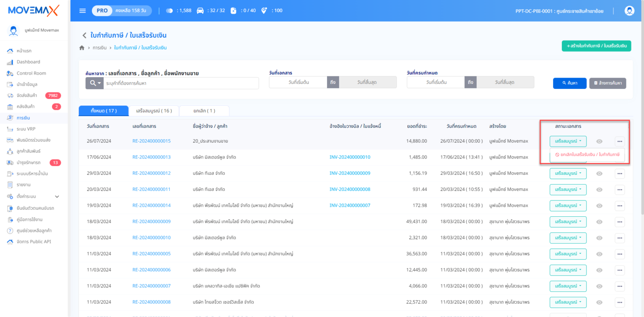The image size is (644, 317).
Task: Click the blue ค้นหา search button
Action: point(569,83)
